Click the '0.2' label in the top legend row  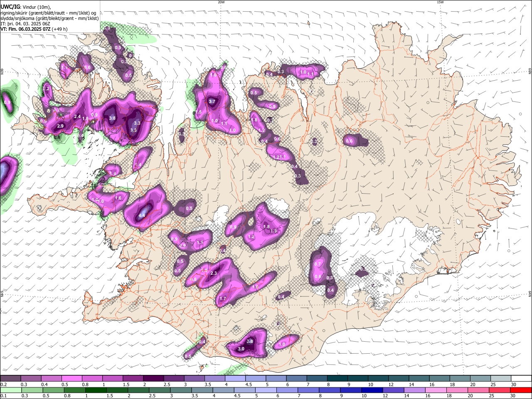coord(3,384)
